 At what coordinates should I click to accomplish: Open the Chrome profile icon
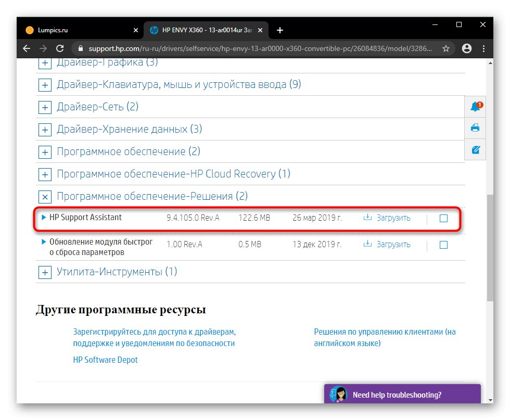tap(466, 48)
